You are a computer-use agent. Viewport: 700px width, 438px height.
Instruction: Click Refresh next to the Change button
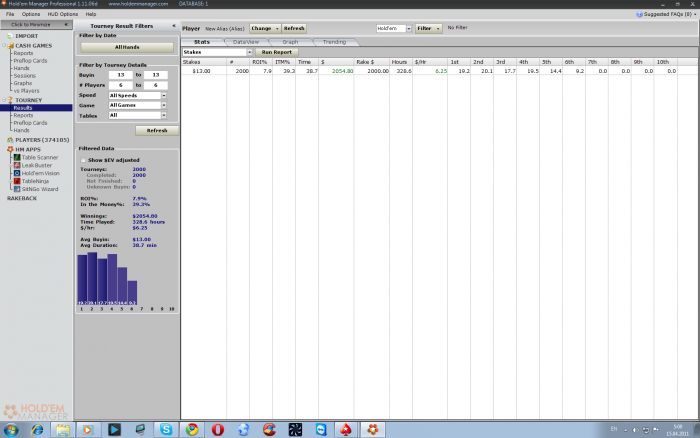click(x=294, y=29)
